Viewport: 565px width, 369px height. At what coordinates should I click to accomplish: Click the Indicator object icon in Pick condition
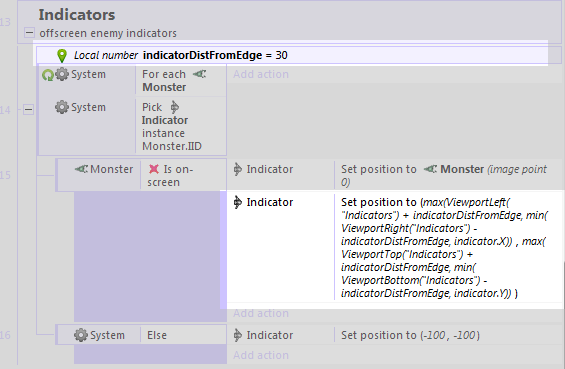[x=174, y=107]
